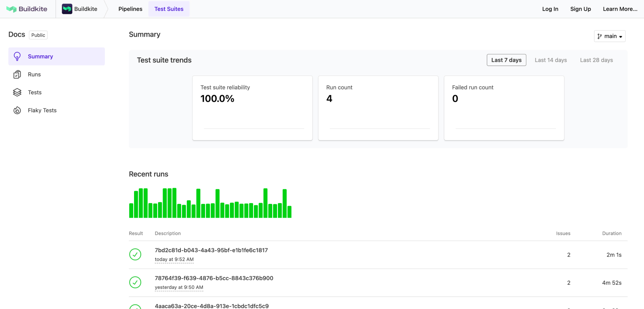Click the Log In link
The width and height of the screenshot is (644, 309).
point(550,9)
